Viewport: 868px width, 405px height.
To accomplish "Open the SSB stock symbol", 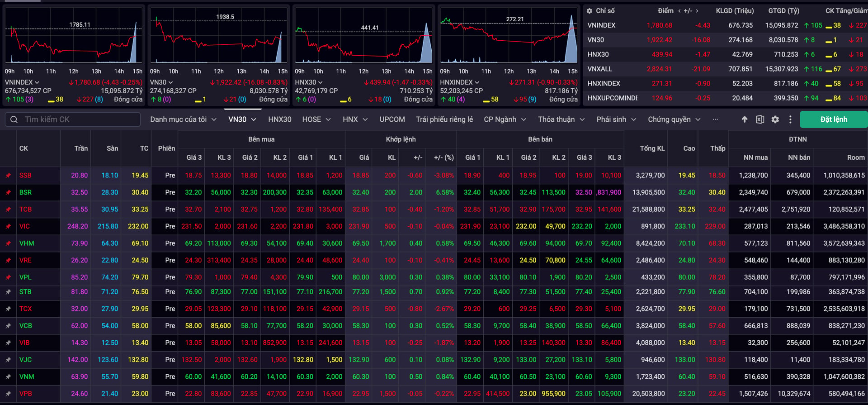I will 25,176.
